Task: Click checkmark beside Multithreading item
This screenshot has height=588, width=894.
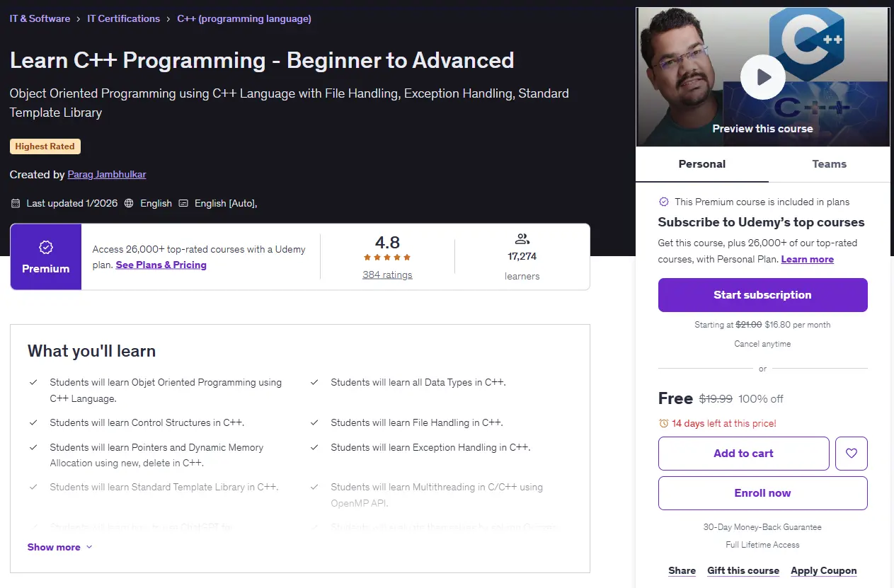Action: coord(314,487)
